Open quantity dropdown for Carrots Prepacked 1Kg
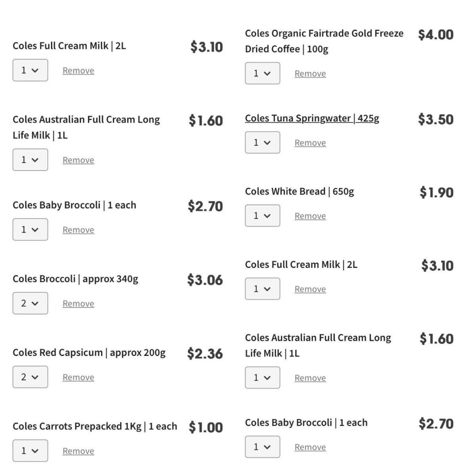The image size is (476, 476). point(30,451)
